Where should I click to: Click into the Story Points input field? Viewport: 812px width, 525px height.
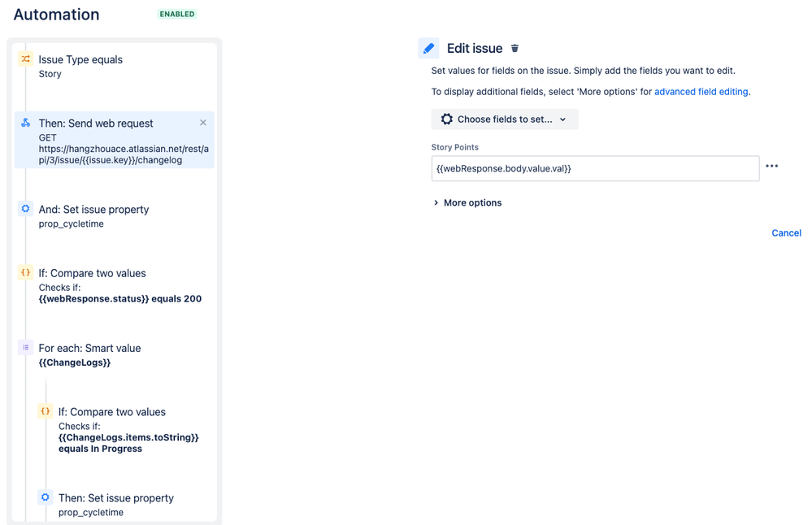pyautogui.click(x=595, y=168)
